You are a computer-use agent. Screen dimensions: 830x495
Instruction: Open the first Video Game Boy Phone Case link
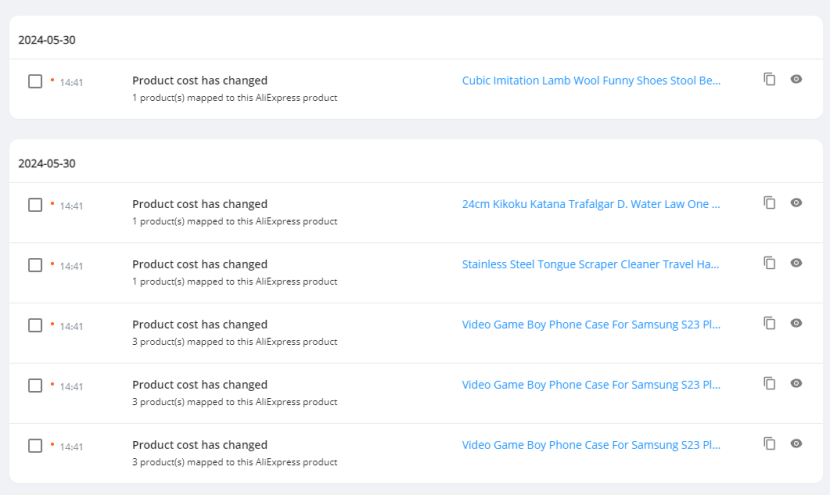coord(591,325)
